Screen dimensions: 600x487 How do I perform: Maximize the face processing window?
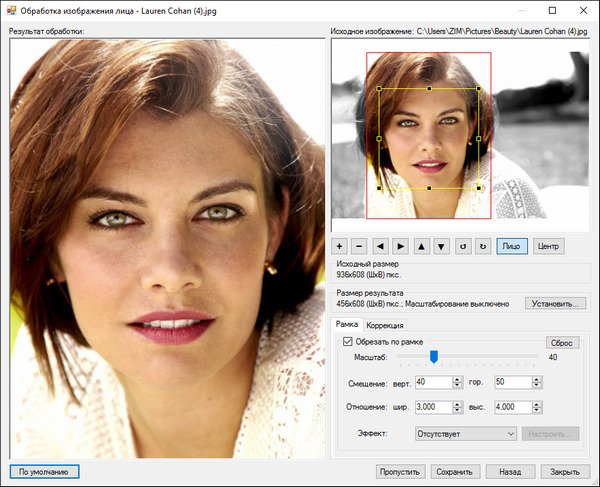[x=552, y=10]
